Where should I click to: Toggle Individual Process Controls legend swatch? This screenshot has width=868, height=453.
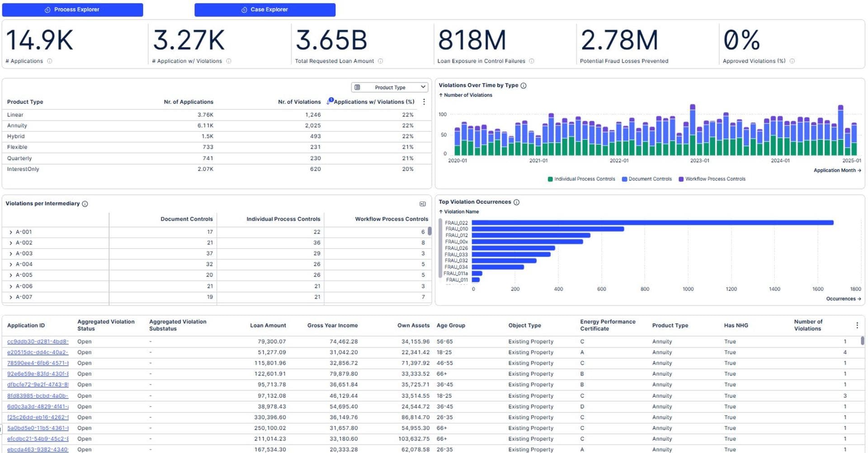tap(550, 179)
